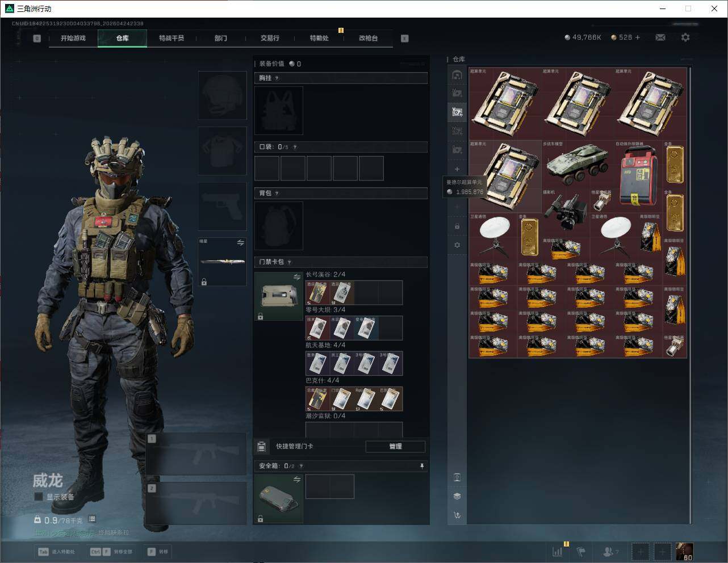Click the F 转移 shortcut button
This screenshot has width=728, height=563.
(x=158, y=552)
